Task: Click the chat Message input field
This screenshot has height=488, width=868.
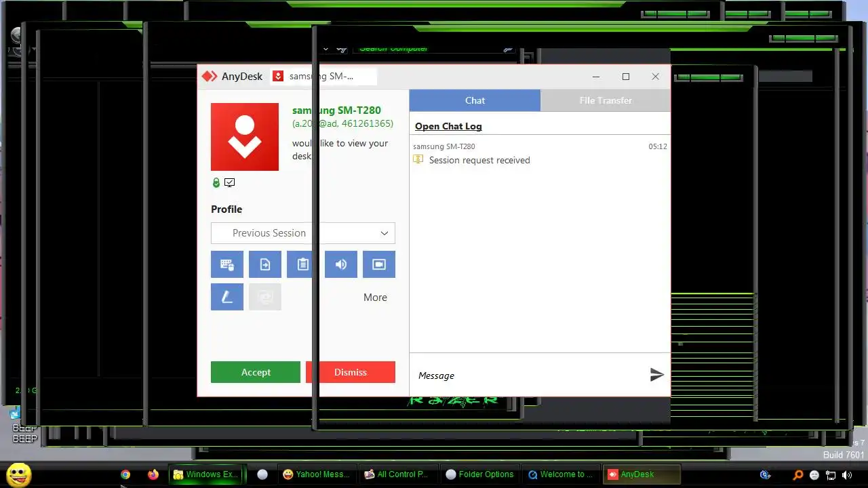Action: click(x=528, y=375)
